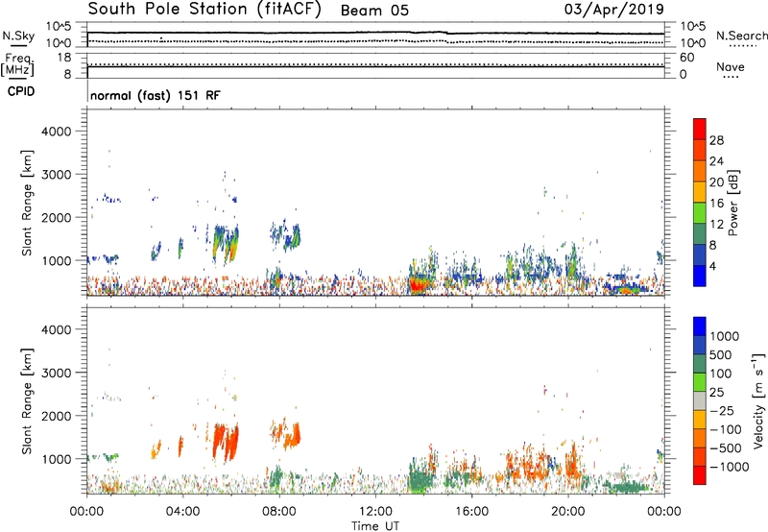Screen dimensions: 768x532
Task: Click the left 10^5 noise axis tick
Action: 59,27
